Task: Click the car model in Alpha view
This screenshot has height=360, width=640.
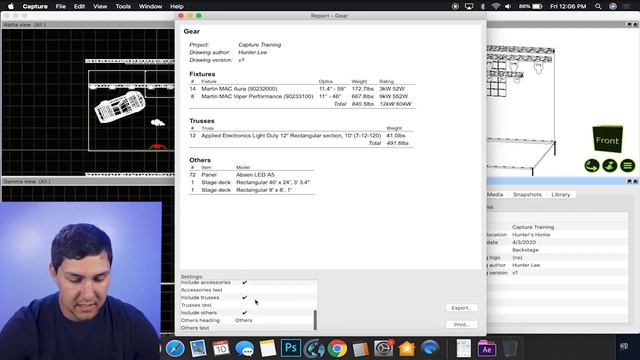Action: click(x=120, y=107)
